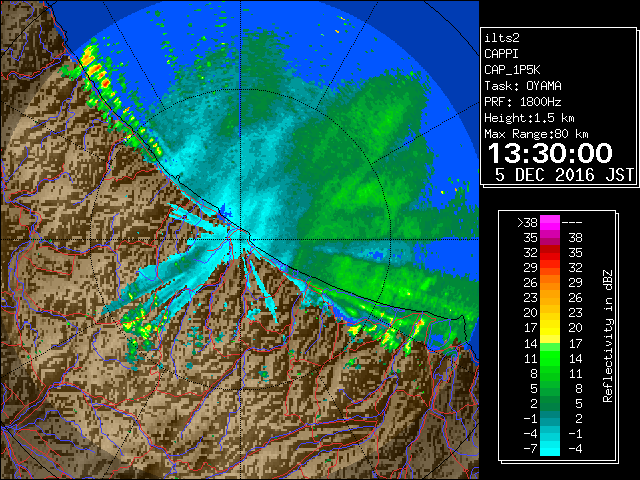Click the "Reflectivity in dBZ" vertical label
640x480 pixels.
607,336
